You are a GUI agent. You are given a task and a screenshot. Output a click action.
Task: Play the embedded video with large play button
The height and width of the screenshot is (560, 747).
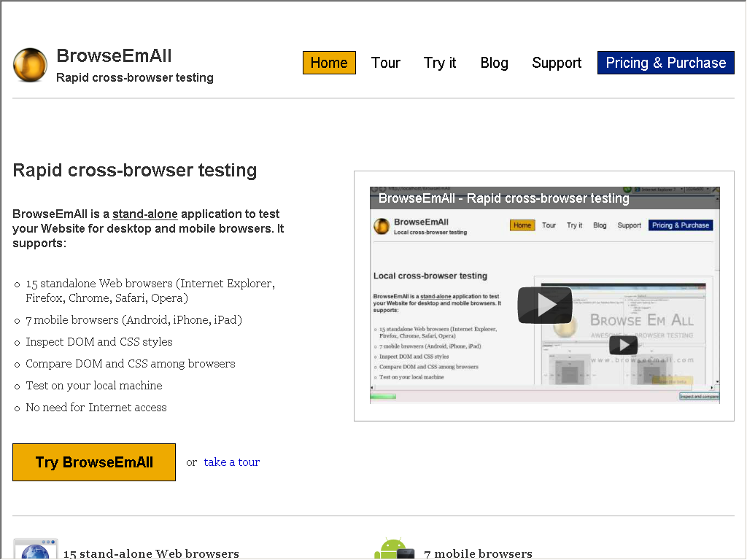point(544,305)
